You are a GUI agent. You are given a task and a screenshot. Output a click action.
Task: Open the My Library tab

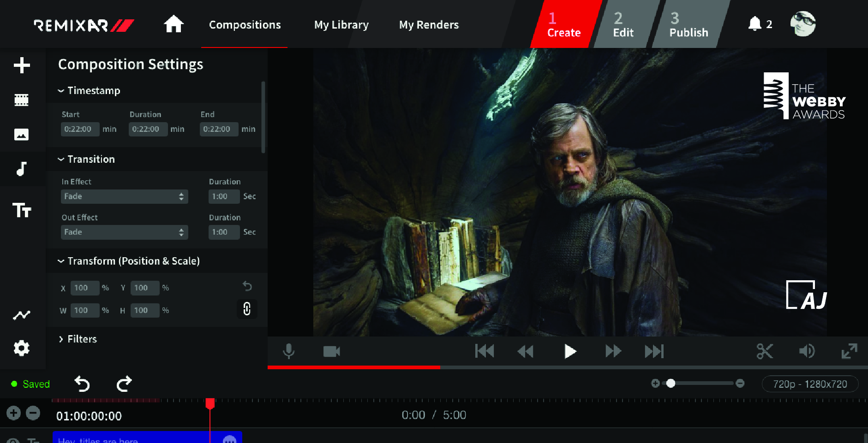[341, 25]
